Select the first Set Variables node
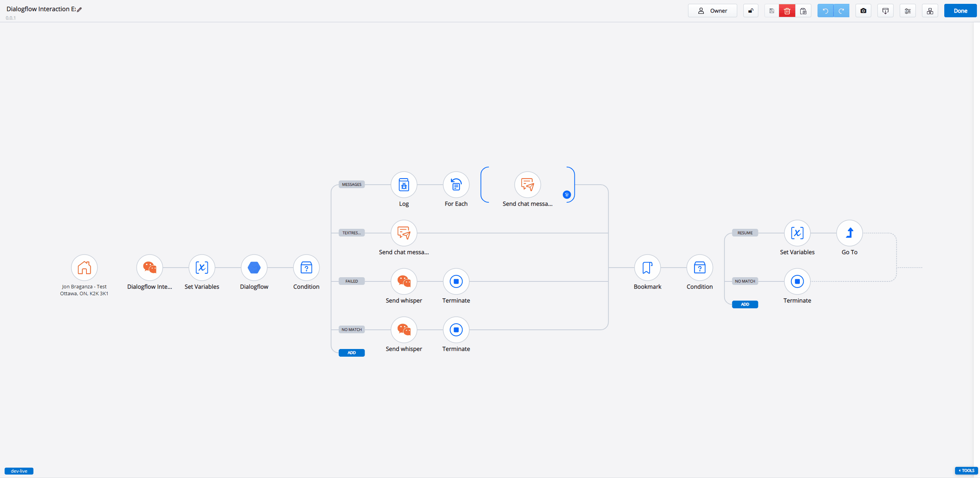 tap(202, 268)
